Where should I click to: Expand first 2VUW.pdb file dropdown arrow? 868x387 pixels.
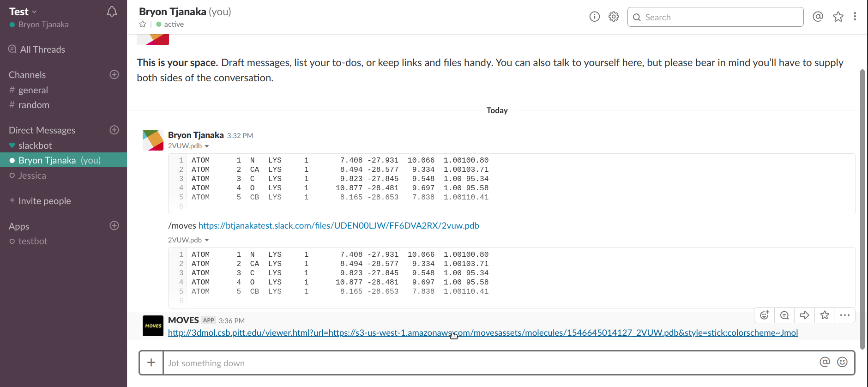point(207,146)
